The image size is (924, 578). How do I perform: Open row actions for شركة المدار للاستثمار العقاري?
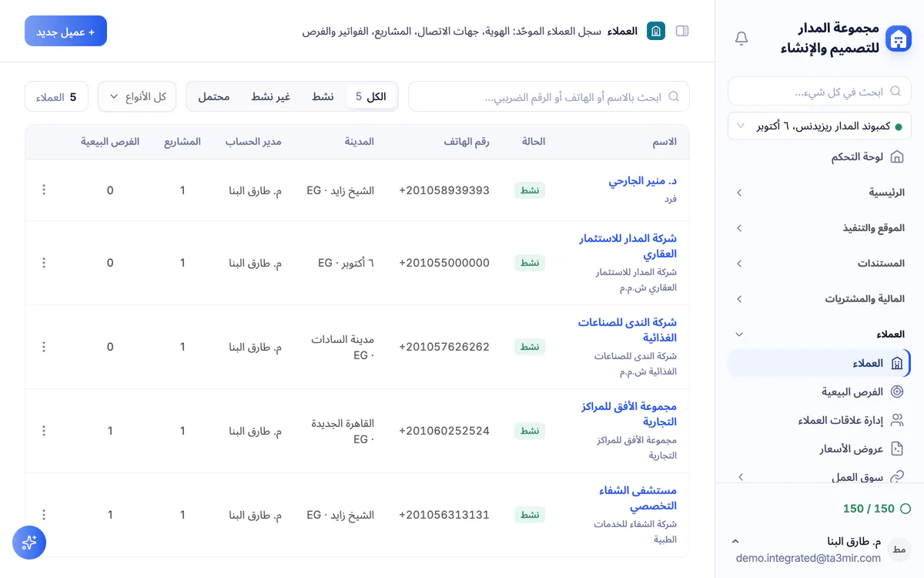point(44,263)
